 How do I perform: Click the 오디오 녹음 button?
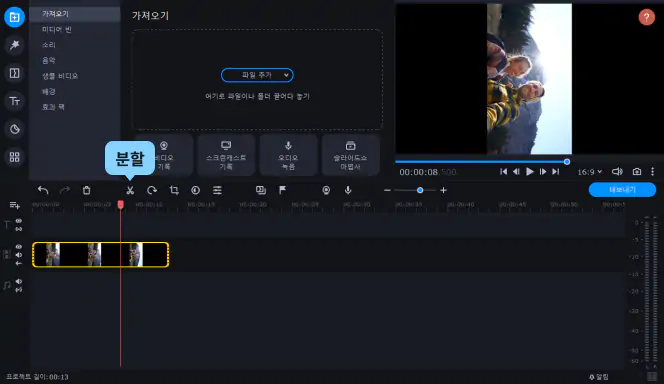click(x=288, y=155)
